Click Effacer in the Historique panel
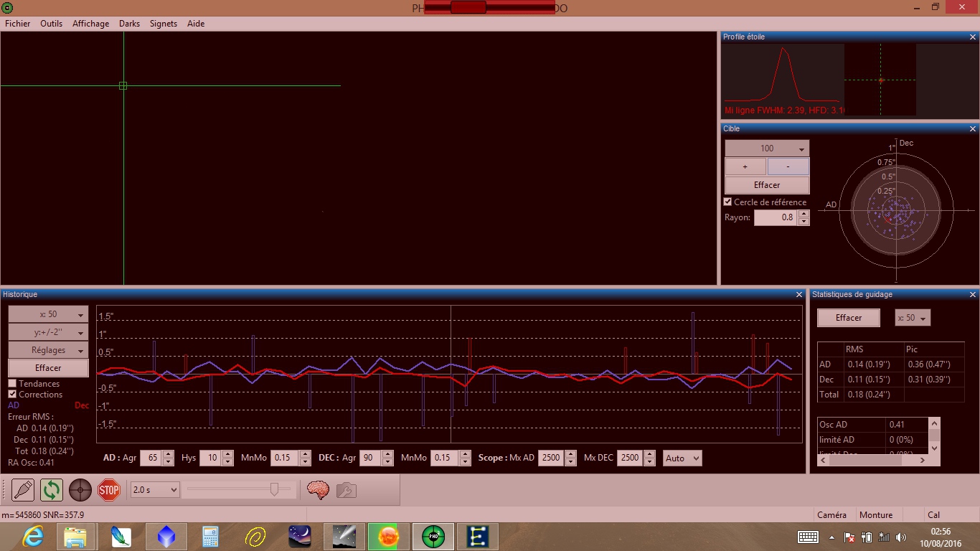Viewport: 980px width, 551px height. click(x=48, y=368)
